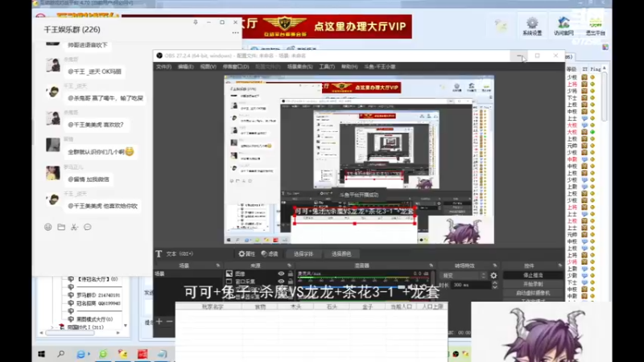Open Windows taskbar search magnifier
Viewport: 644px width, 362px height.
61,354
